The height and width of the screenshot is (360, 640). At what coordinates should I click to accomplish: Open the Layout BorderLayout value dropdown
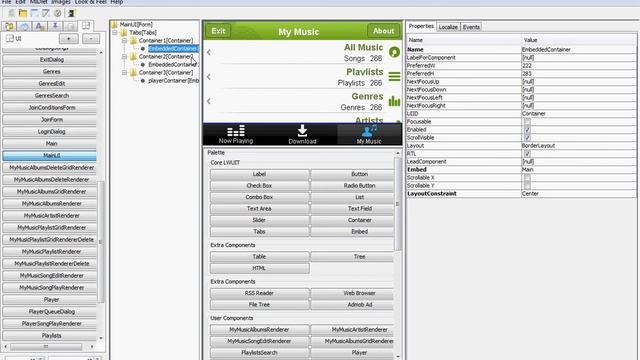point(578,146)
